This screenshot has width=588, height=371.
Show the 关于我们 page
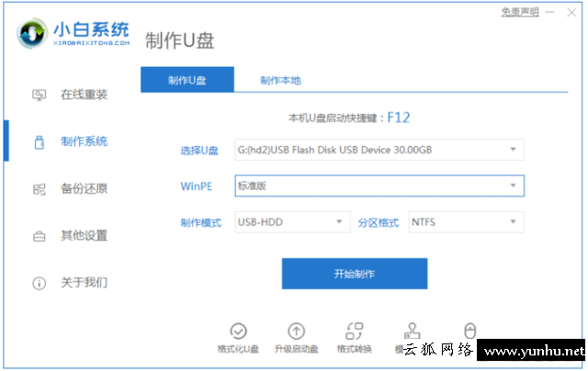[84, 283]
